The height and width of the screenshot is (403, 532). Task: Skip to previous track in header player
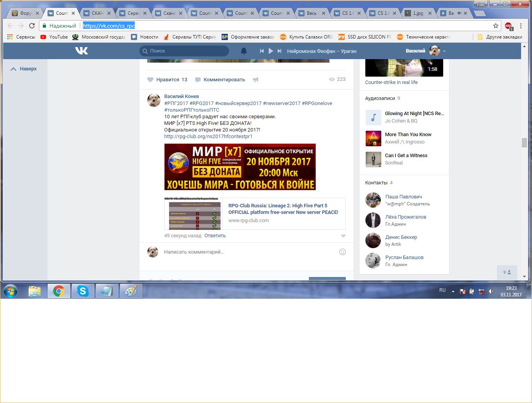click(x=262, y=51)
